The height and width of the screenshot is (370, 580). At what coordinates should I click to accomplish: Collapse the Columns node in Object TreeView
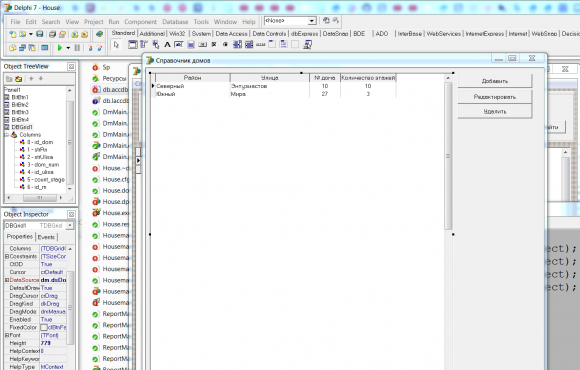coord(6,135)
